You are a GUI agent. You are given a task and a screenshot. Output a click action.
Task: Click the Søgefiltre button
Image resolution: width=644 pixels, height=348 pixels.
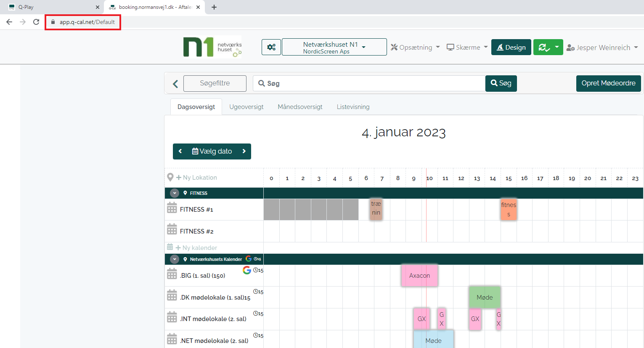pyautogui.click(x=215, y=83)
